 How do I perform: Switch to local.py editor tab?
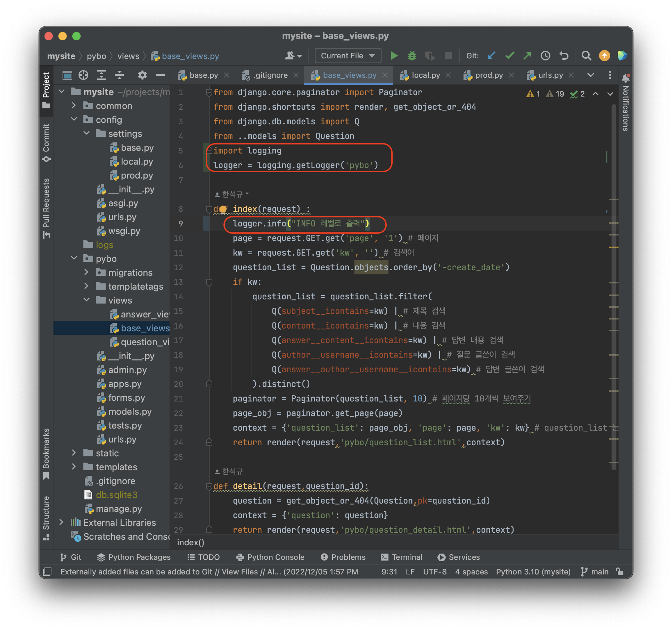coord(425,75)
